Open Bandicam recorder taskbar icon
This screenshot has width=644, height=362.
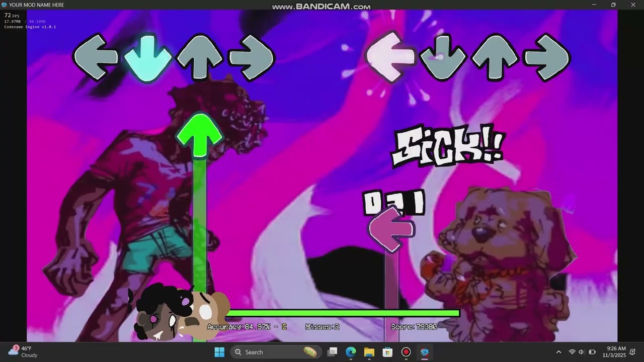[406, 352]
